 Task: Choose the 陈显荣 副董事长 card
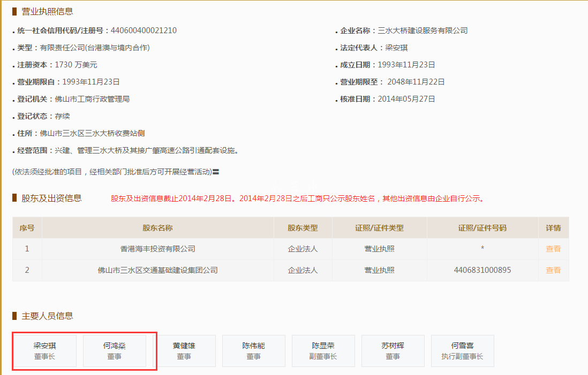click(323, 351)
